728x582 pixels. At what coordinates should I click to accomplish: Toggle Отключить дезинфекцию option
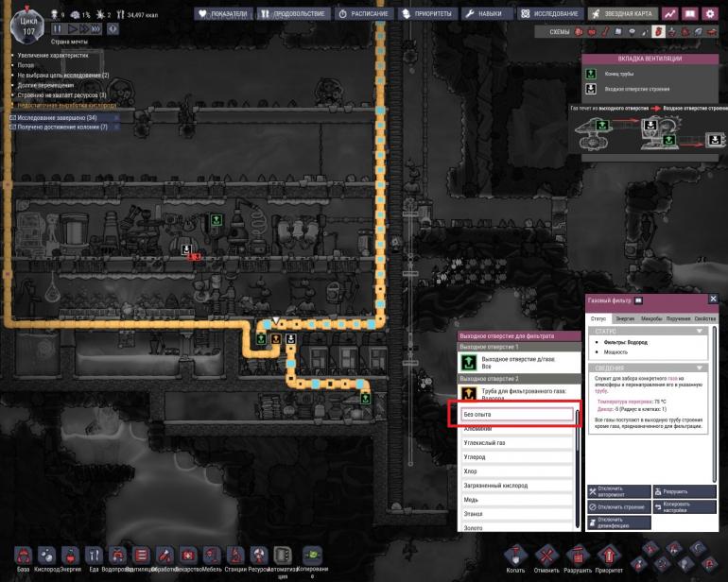pos(619,522)
